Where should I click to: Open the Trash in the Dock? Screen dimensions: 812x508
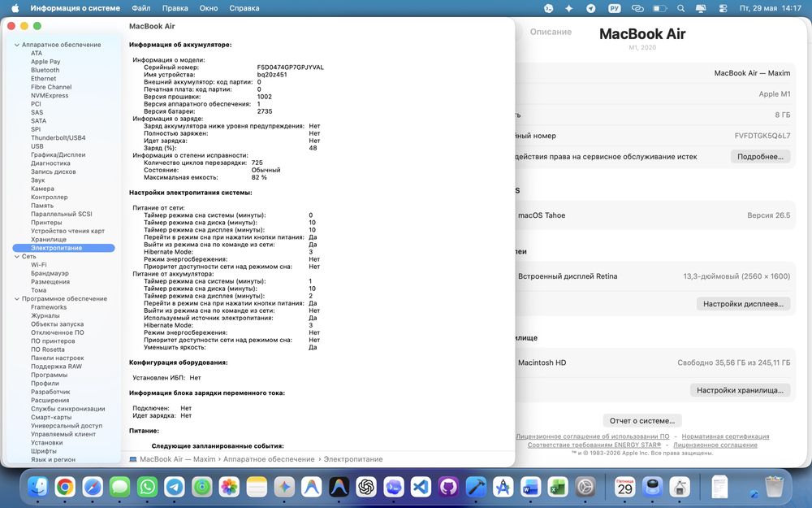(774, 487)
